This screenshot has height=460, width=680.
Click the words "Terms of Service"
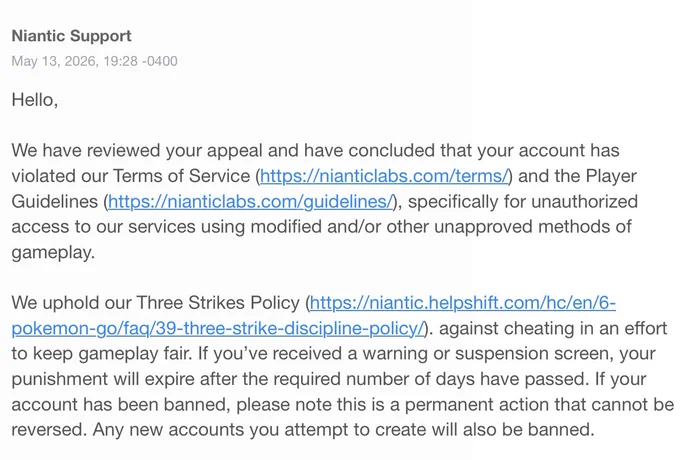[x=182, y=176]
